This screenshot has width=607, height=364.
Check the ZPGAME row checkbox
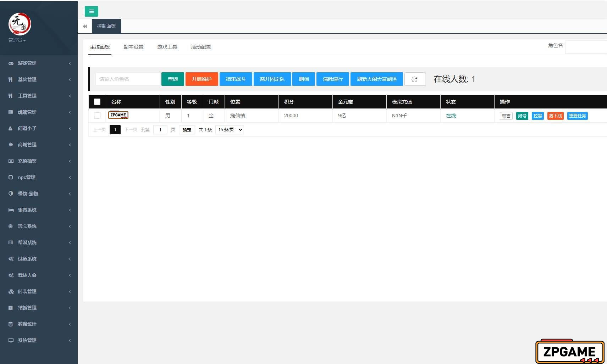[97, 116]
